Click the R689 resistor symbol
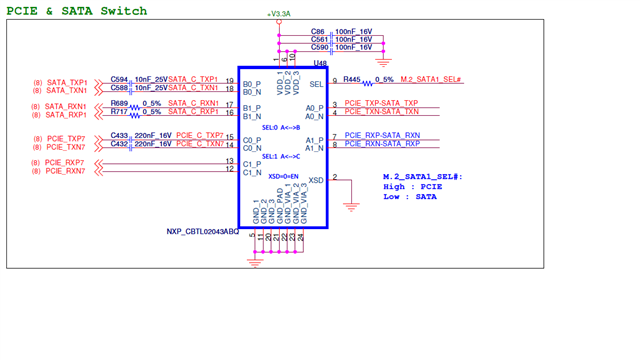The width and height of the screenshot is (640, 360). [135, 107]
